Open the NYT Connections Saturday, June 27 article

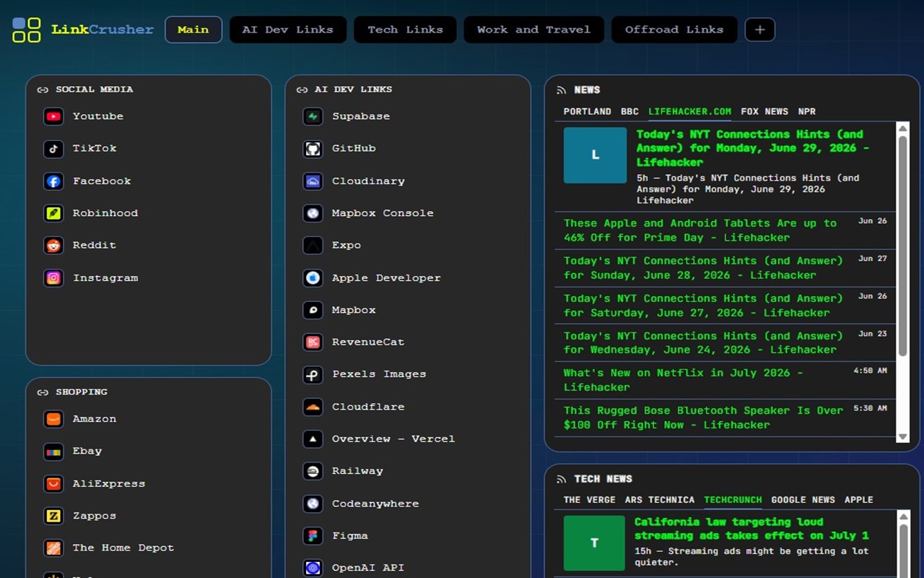tap(703, 306)
